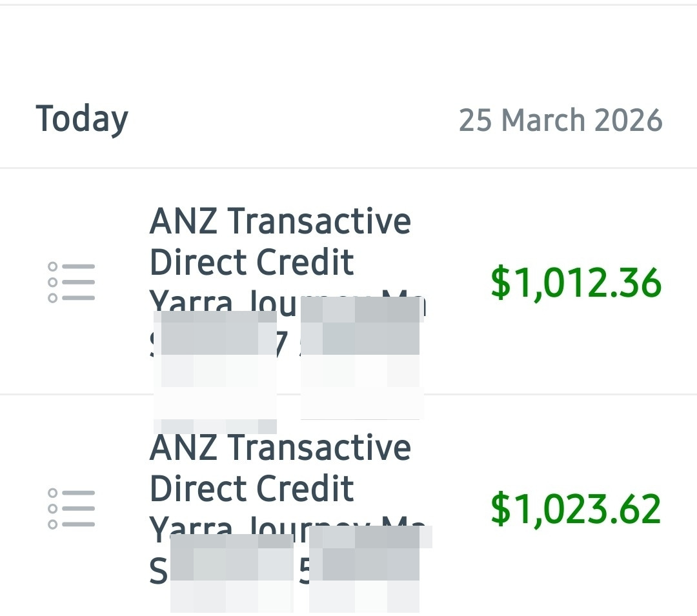Image resolution: width=697 pixels, height=616 pixels.
Task: Select Direct Credit text in second transaction
Action: [252, 488]
